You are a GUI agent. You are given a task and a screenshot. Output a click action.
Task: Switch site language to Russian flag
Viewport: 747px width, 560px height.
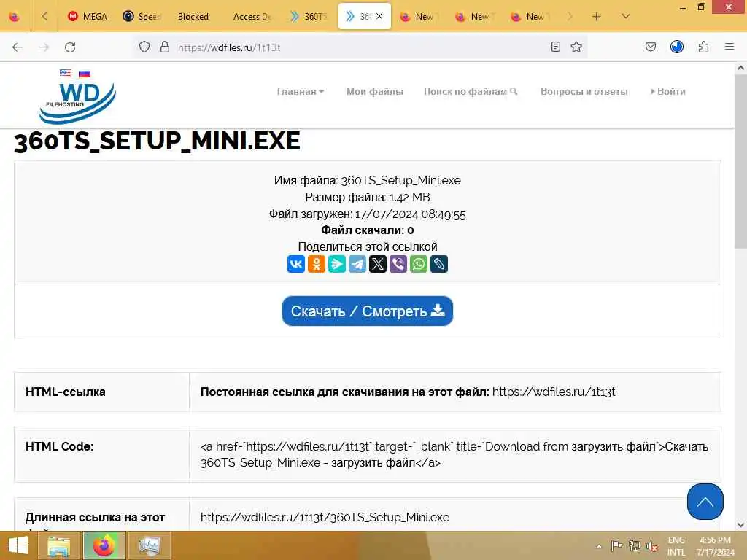pos(85,74)
